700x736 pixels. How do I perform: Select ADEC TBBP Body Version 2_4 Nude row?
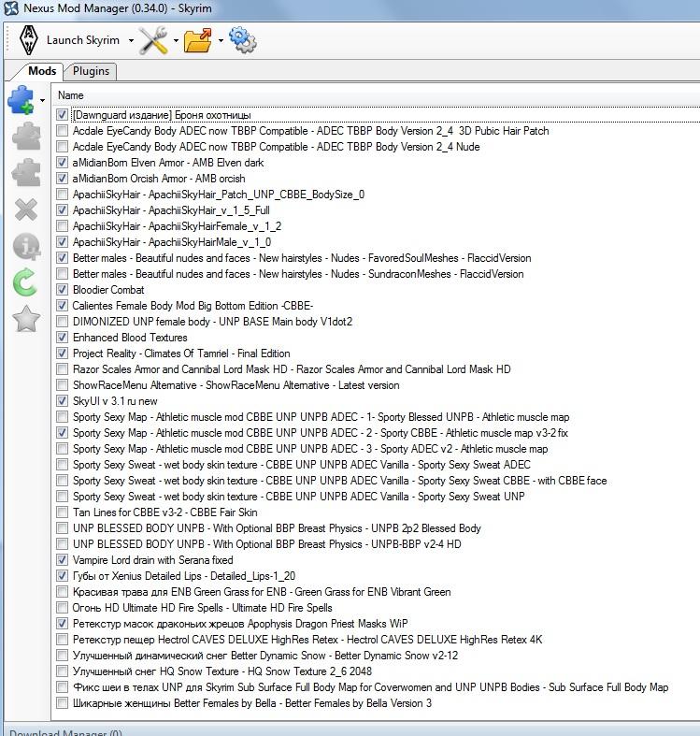point(277,147)
